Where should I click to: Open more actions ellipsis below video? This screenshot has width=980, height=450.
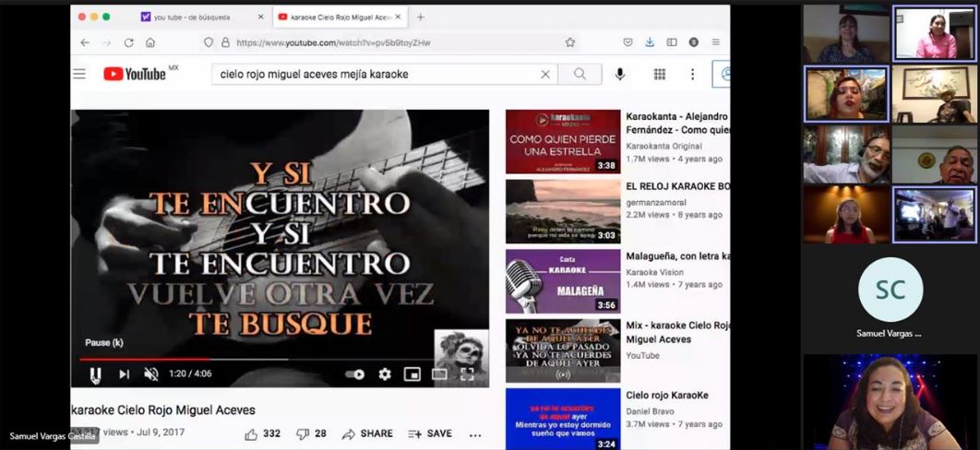coord(475,435)
